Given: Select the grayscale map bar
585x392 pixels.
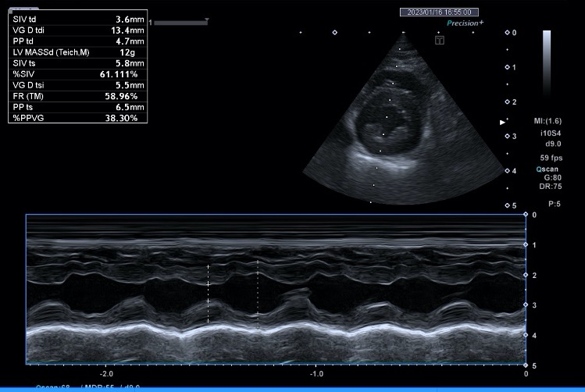Looking at the screenshot, I should 547,63.
